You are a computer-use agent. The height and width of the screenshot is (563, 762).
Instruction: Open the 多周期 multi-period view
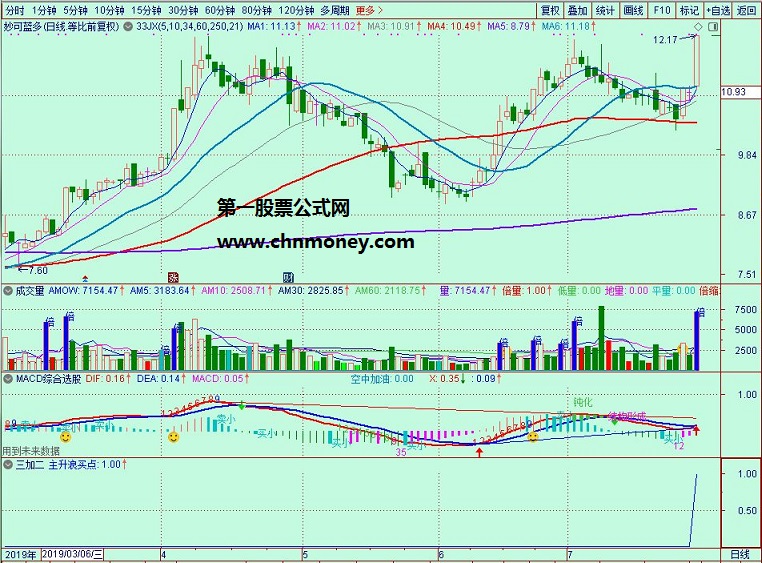[x=334, y=10]
